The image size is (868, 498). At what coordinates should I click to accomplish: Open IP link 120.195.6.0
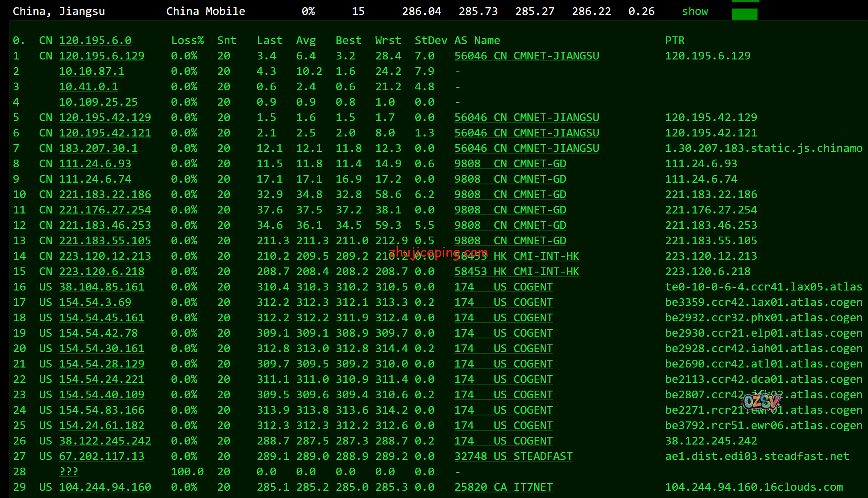click(95, 41)
